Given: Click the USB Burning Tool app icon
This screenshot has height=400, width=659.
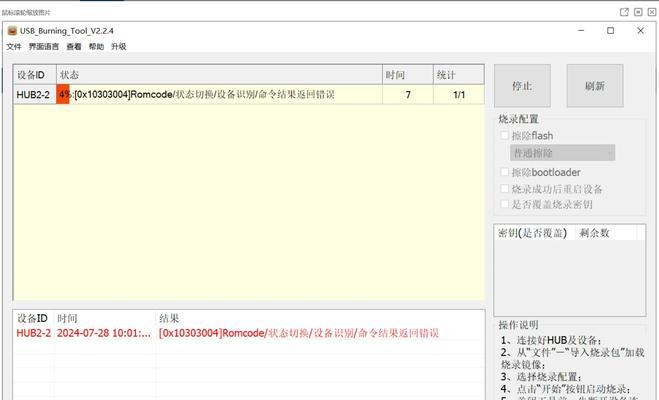Looking at the screenshot, I should (12, 31).
